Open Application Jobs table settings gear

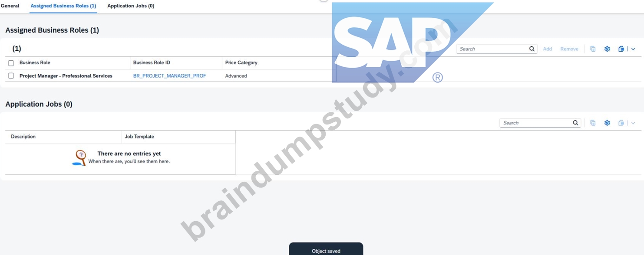click(x=607, y=123)
